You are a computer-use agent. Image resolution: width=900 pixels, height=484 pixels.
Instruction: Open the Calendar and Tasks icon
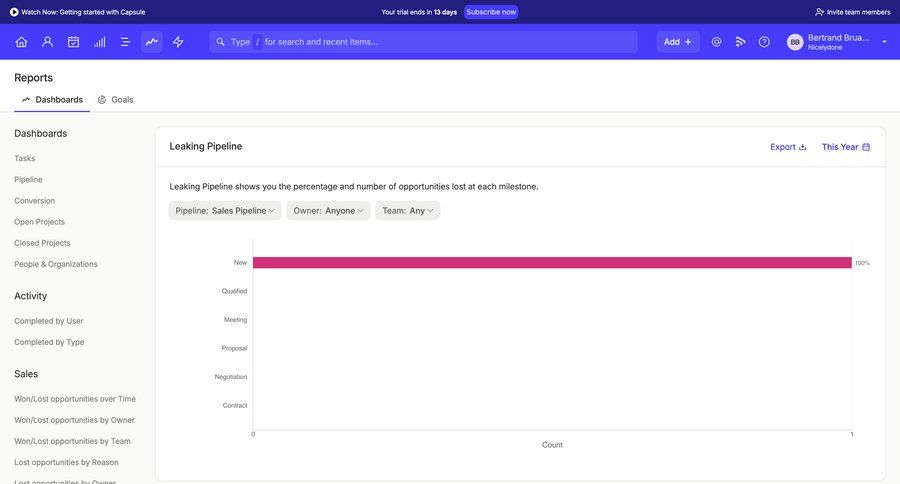[x=73, y=42]
